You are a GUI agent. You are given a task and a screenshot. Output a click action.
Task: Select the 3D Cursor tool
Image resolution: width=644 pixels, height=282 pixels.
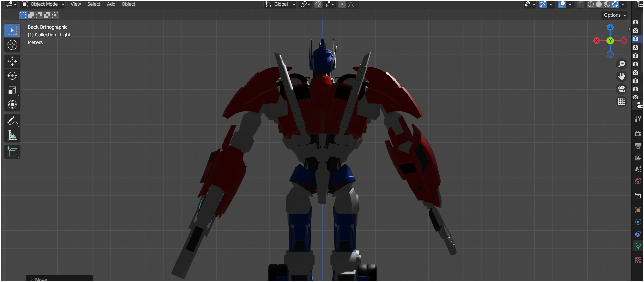pos(12,45)
